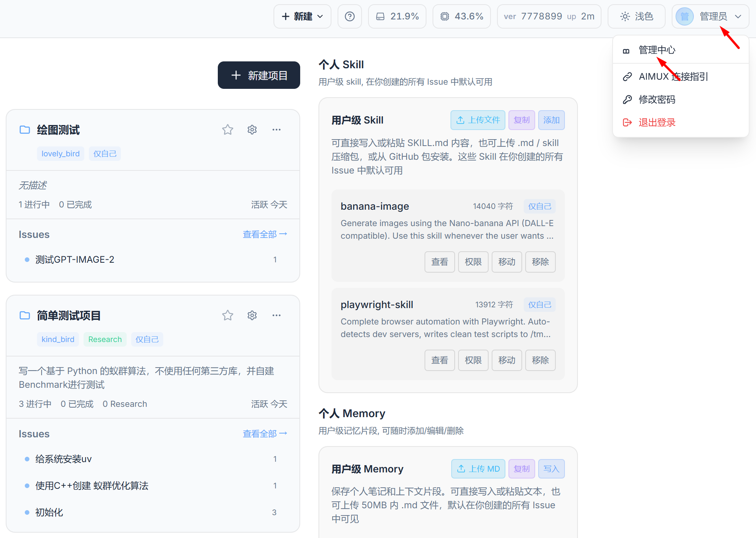Open settings gear for 绘图测试 project
This screenshot has height=538, width=756.
click(x=252, y=130)
